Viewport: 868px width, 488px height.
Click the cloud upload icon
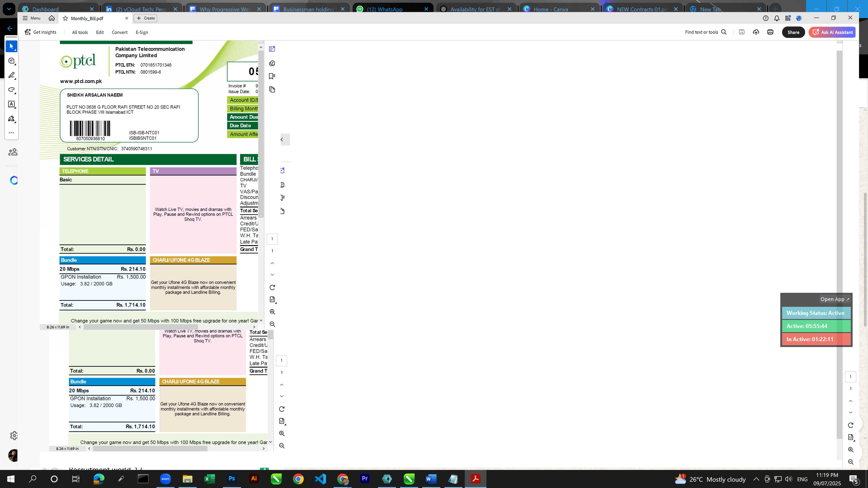point(756,32)
